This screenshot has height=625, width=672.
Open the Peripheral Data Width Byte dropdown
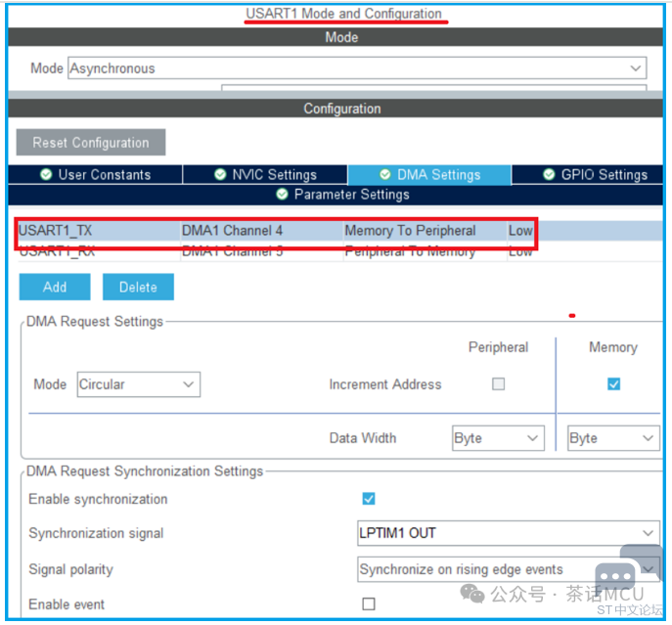(498, 438)
